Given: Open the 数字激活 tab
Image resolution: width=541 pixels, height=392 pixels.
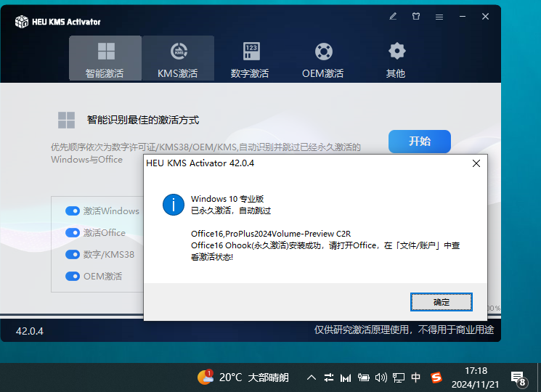Looking at the screenshot, I should pos(251,58).
